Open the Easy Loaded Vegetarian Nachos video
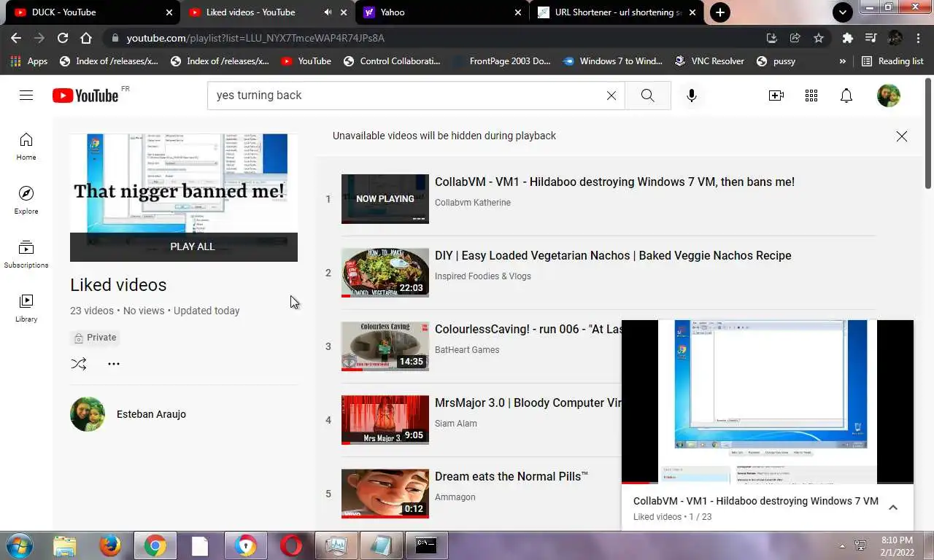 [x=613, y=256]
